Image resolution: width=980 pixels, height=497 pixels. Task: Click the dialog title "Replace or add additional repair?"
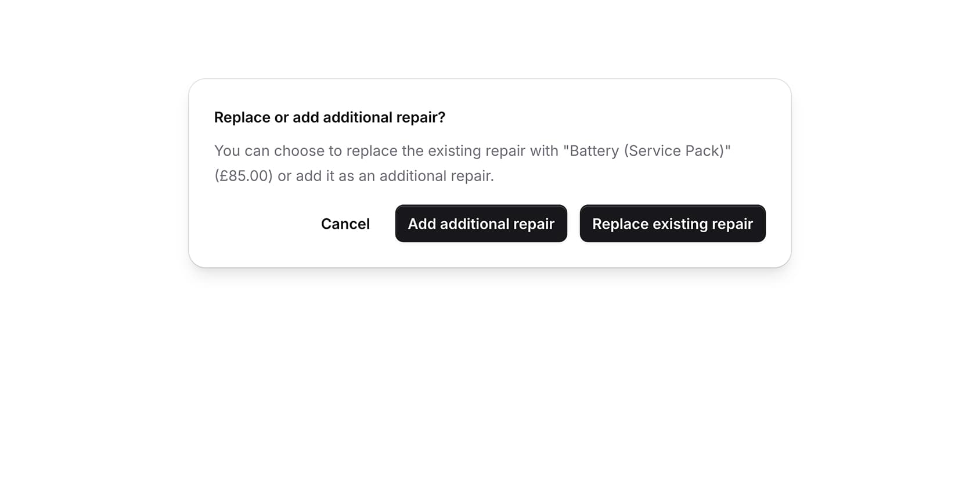pos(329,117)
